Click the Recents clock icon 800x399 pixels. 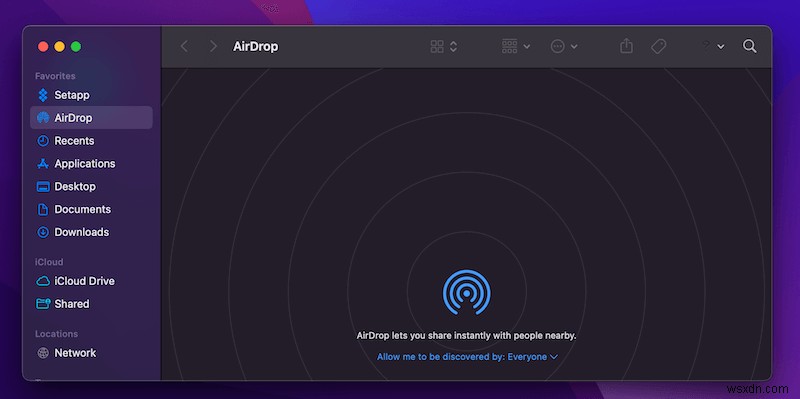43,141
